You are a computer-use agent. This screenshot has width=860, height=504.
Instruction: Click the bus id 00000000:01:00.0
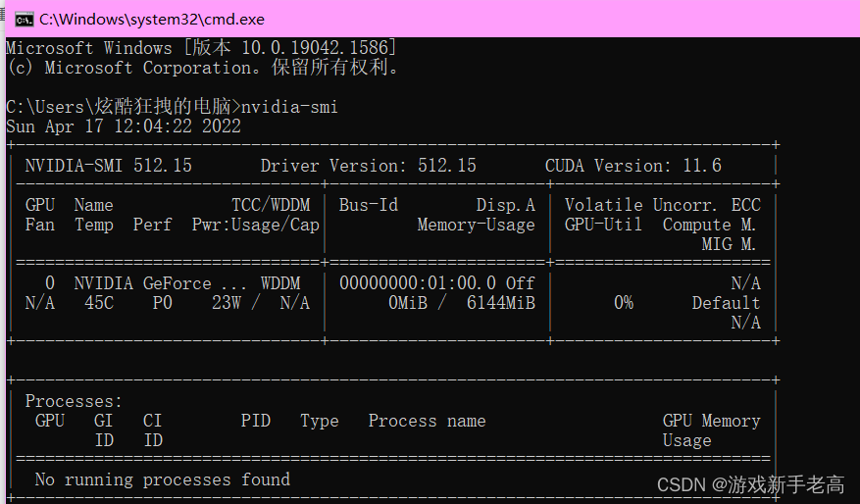(x=418, y=283)
